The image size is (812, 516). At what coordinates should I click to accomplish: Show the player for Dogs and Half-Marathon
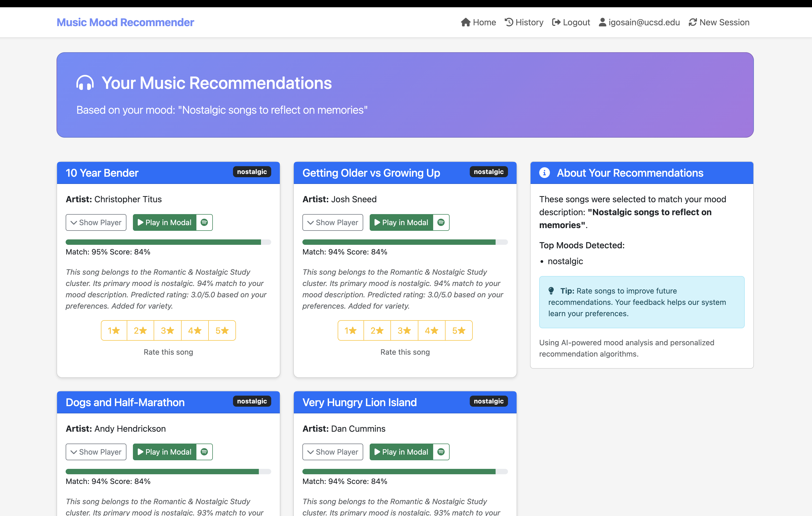point(96,452)
